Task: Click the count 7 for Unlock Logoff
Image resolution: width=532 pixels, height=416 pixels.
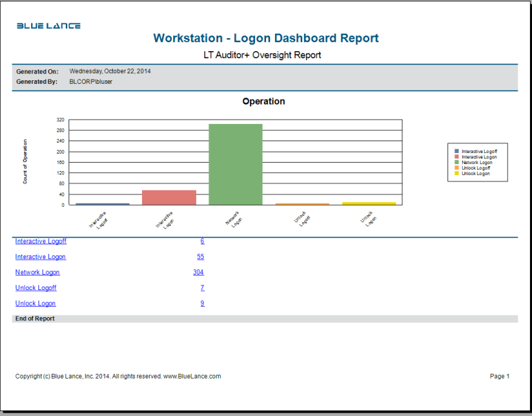Action: point(202,288)
